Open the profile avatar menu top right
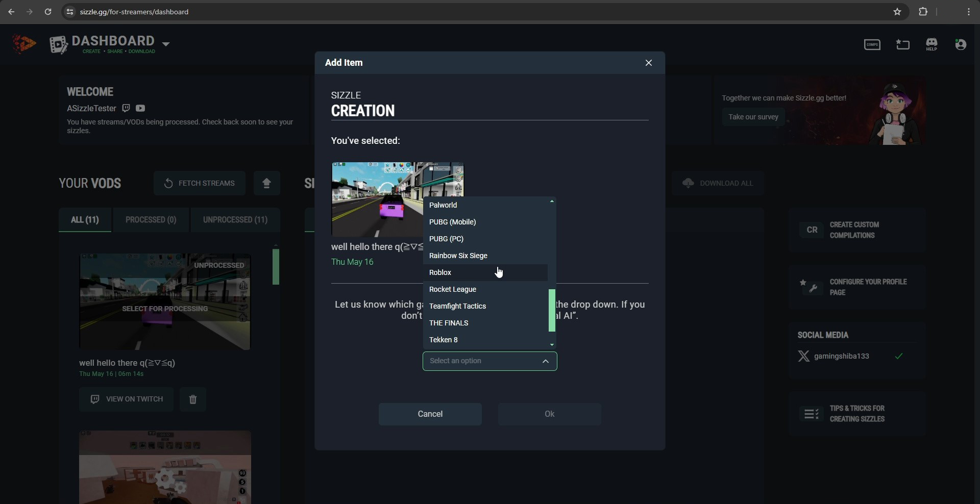The image size is (980, 504). click(961, 44)
